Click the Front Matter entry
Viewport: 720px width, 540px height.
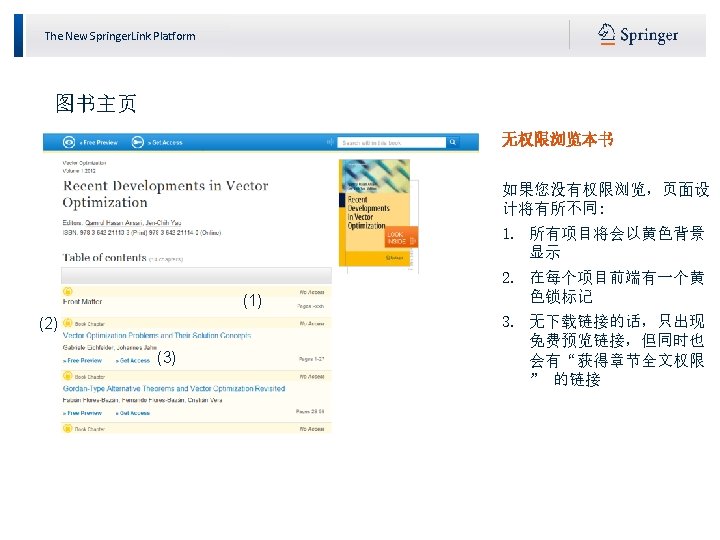(83, 302)
